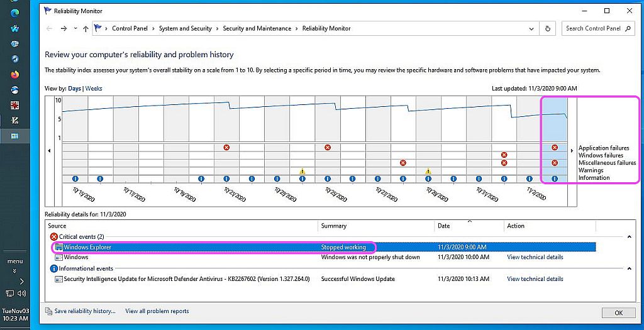Viewport: 644px width, 330px height.
Task: Open the recent locations dropdown arrow
Action: point(75,29)
